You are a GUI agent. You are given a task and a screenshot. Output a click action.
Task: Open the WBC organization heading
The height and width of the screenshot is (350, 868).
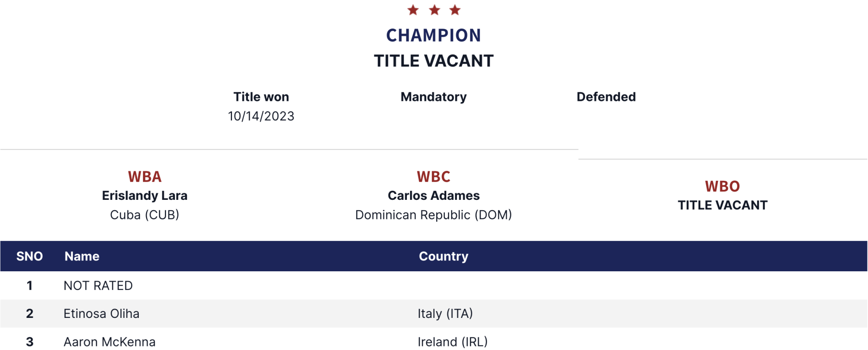click(434, 176)
